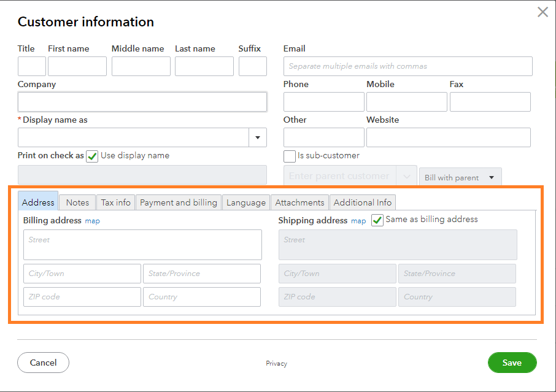This screenshot has width=556, height=392.
Task: Click the Save button
Action: (512, 363)
